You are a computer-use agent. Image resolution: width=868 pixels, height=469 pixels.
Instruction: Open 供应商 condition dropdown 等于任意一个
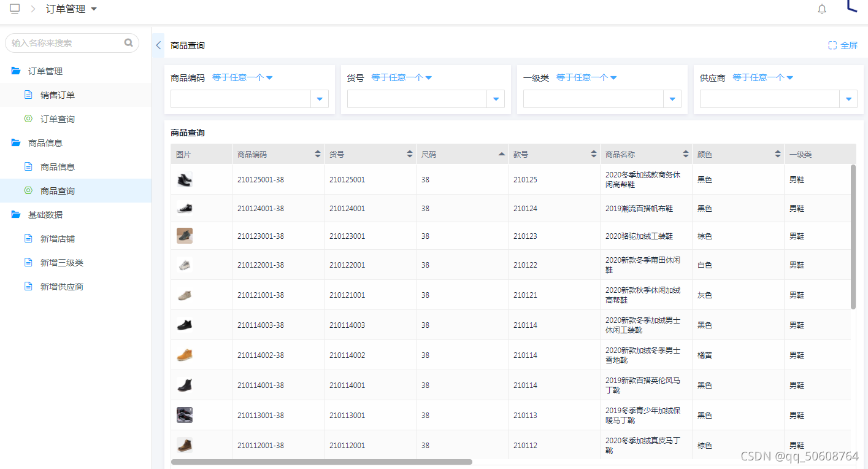point(763,78)
